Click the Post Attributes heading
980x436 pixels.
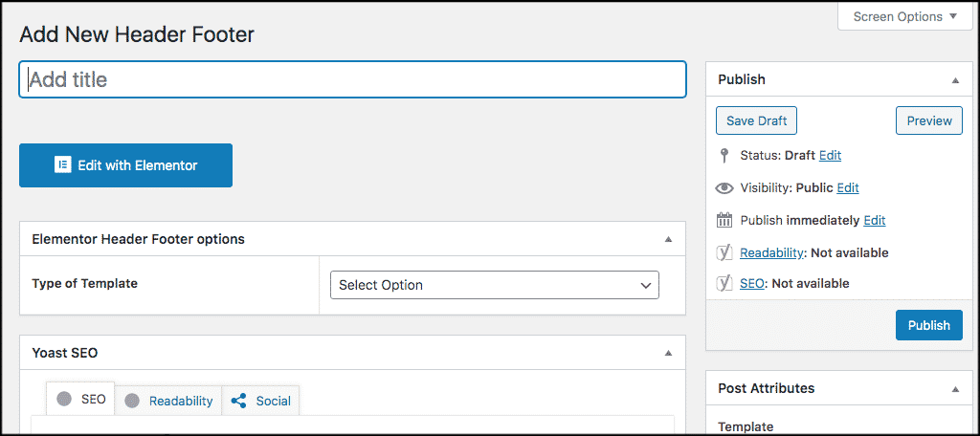(767, 388)
